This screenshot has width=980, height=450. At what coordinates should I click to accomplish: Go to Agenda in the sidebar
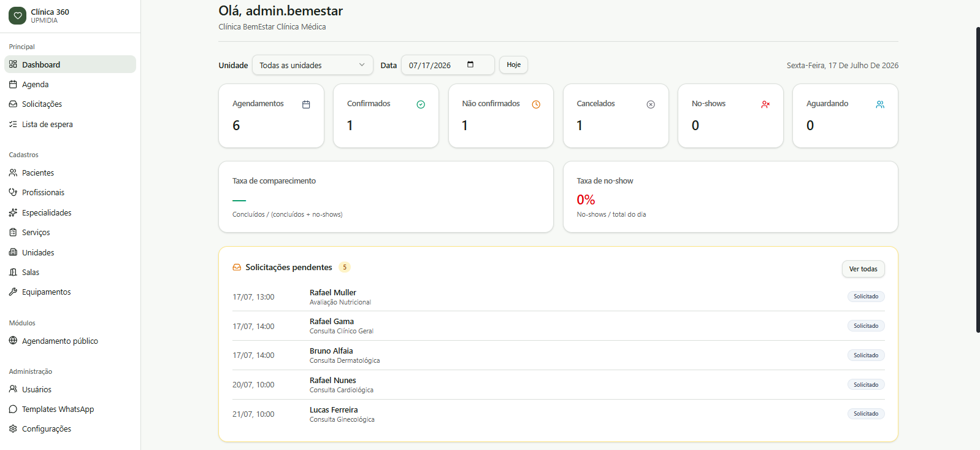[70, 84]
